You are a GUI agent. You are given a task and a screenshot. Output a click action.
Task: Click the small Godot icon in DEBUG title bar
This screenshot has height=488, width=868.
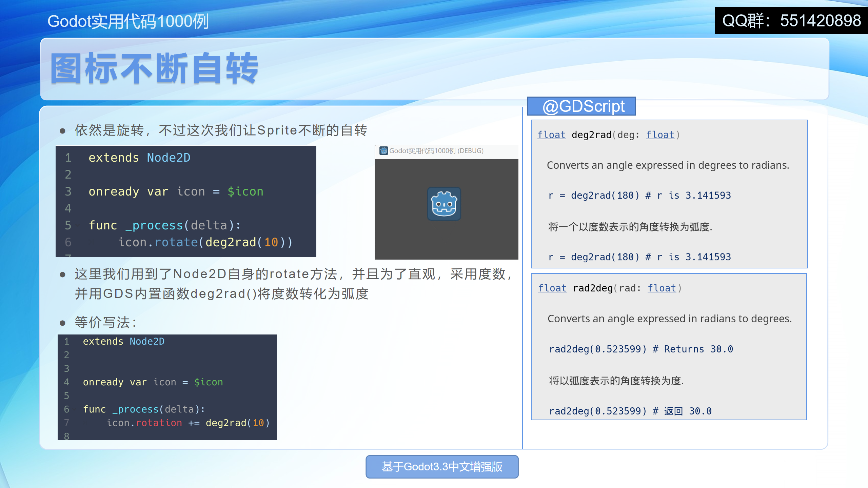click(x=383, y=151)
